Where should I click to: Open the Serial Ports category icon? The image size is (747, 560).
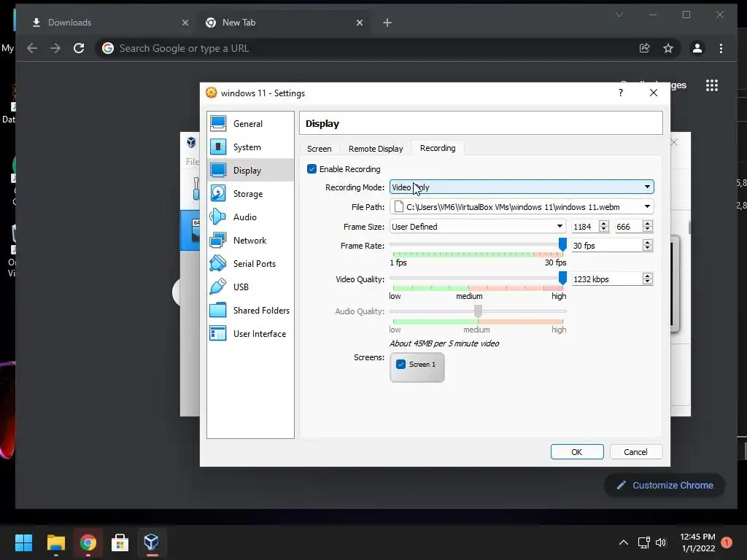point(218,263)
